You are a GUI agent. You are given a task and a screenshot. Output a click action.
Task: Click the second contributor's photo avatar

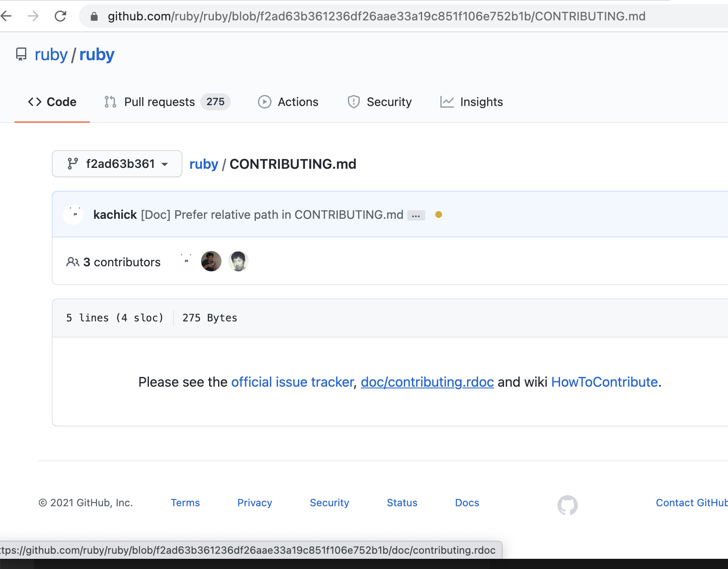coord(211,261)
